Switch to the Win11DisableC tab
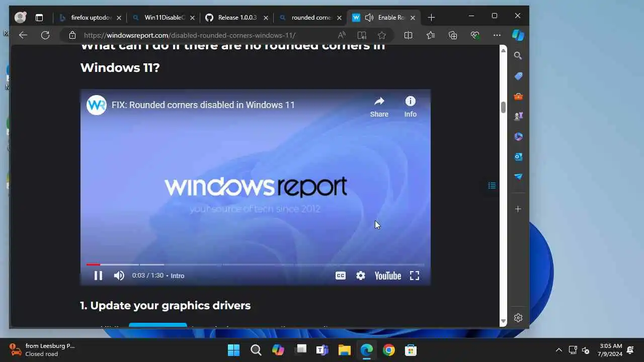The height and width of the screenshot is (362, 644). tap(163, 18)
